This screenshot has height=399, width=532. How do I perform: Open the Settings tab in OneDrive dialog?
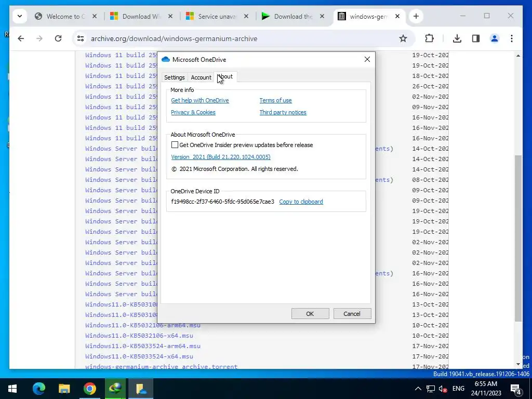pyautogui.click(x=175, y=77)
